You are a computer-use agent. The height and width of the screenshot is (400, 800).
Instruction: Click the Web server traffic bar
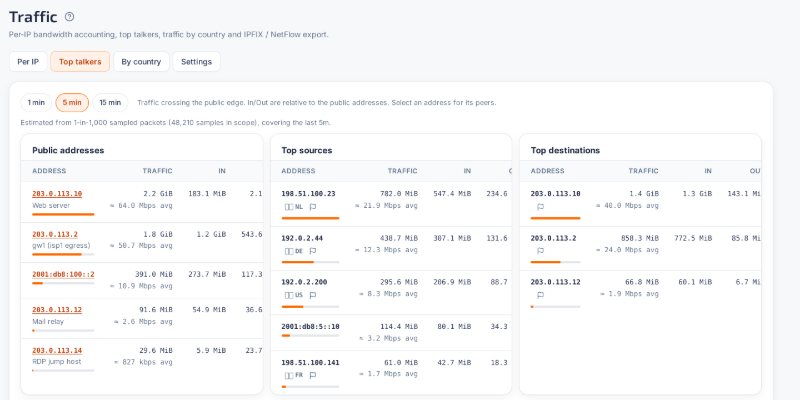[63, 214]
